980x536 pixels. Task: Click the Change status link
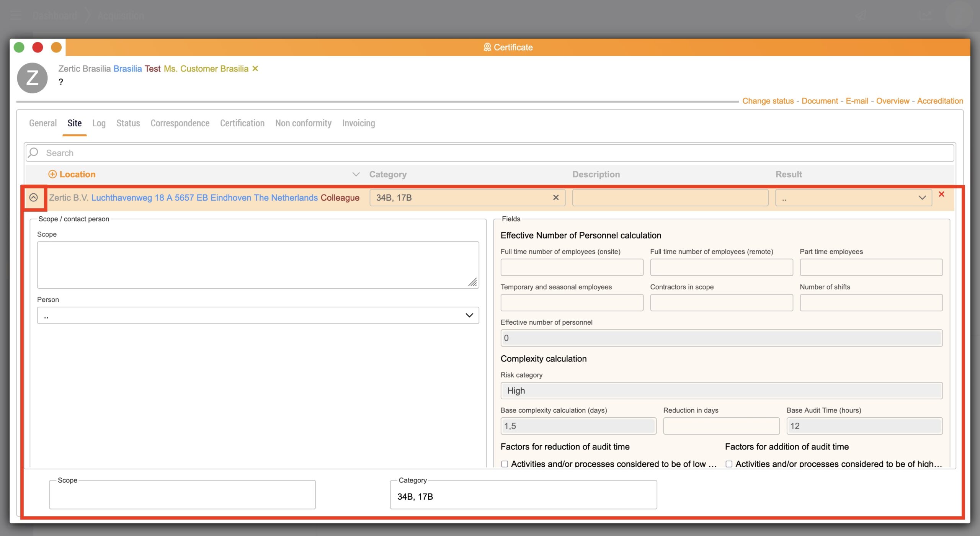tap(768, 101)
